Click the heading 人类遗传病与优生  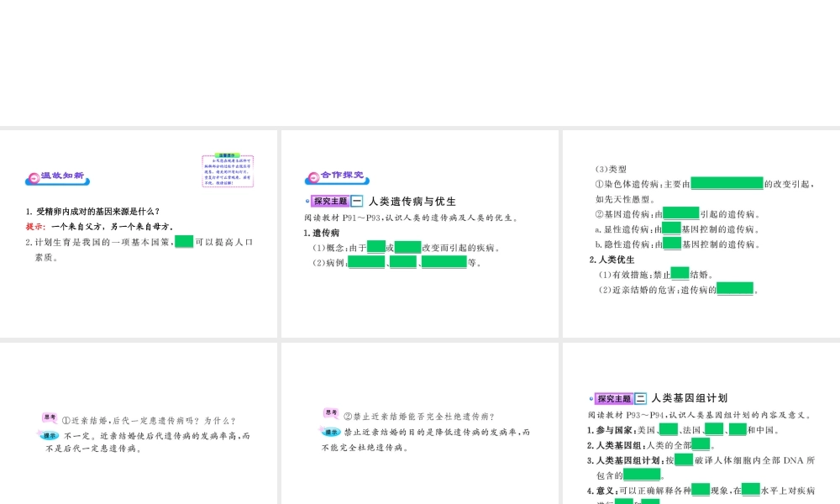click(x=412, y=202)
